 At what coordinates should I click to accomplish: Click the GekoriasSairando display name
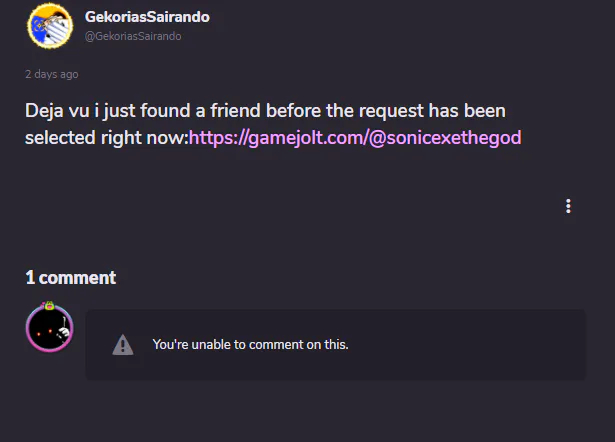[x=147, y=17]
